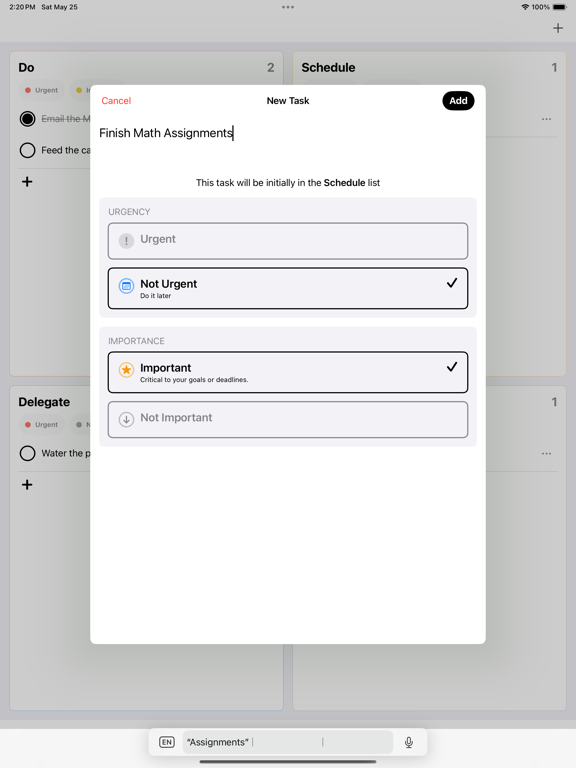Image resolution: width=576 pixels, height=768 pixels.
Task: Click the calendar icon beside Not Urgent
Action: tap(126, 286)
